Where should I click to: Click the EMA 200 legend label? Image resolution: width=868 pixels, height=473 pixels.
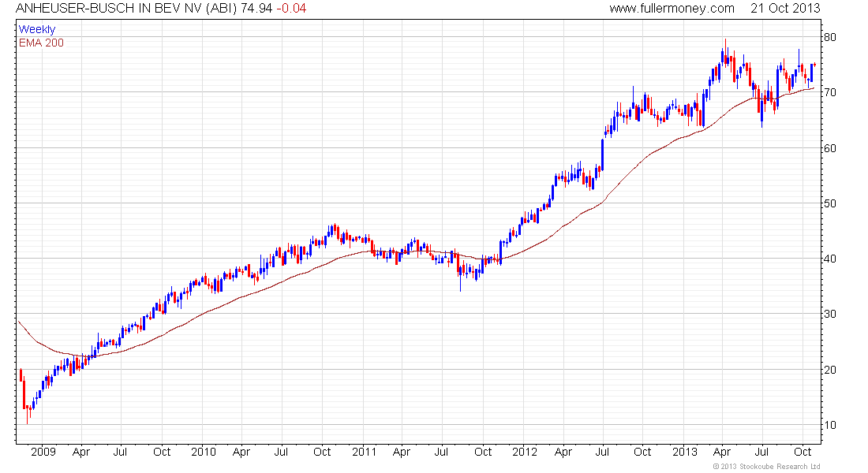pyautogui.click(x=41, y=43)
